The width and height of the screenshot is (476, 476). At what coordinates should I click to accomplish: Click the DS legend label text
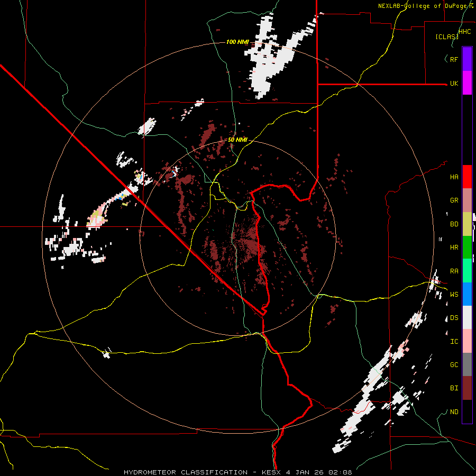tap(454, 318)
